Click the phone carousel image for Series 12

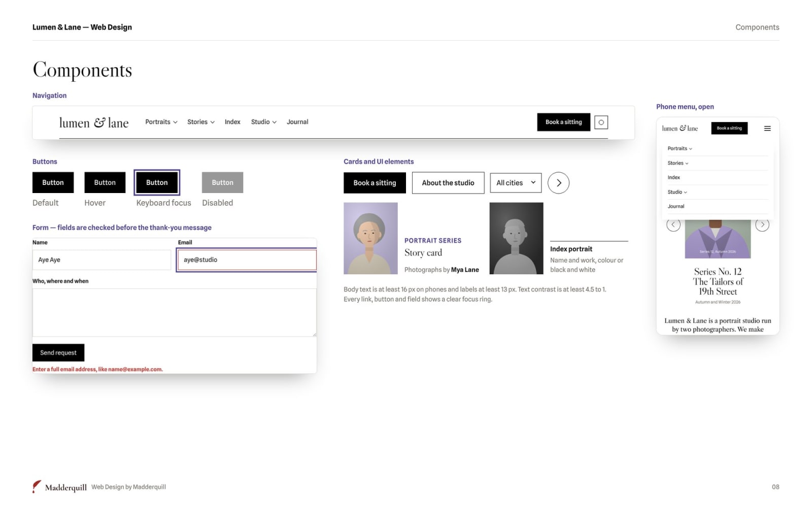coord(718,239)
